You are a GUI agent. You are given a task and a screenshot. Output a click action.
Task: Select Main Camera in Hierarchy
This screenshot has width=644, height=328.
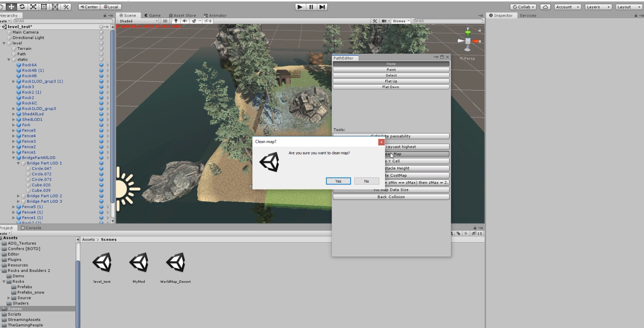coord(26,32)
